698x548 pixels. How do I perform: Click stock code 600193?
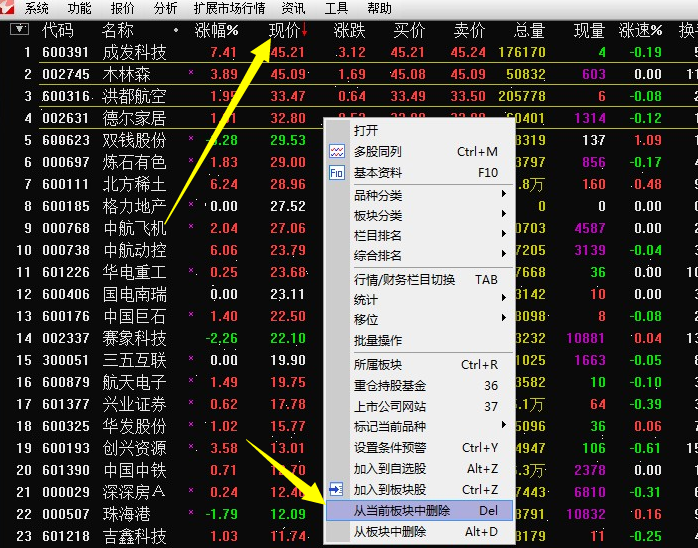click(x=66, y=448)
